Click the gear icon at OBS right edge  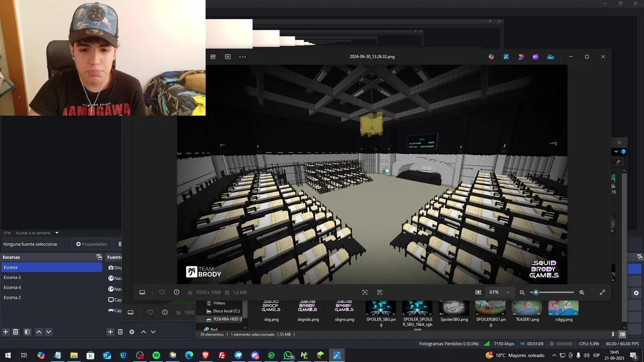pyautogui.click(x=636, y=293)
